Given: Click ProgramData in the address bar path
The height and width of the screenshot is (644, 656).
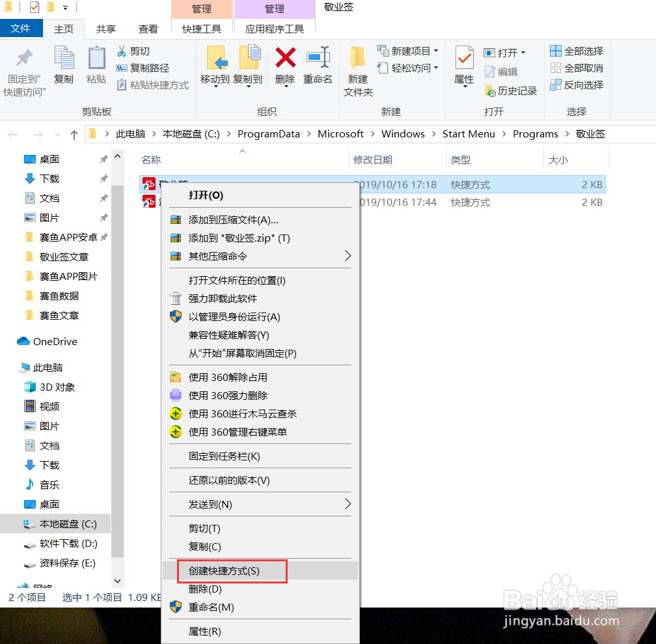Looking at the screenshot, I should [x=269, y=134].
